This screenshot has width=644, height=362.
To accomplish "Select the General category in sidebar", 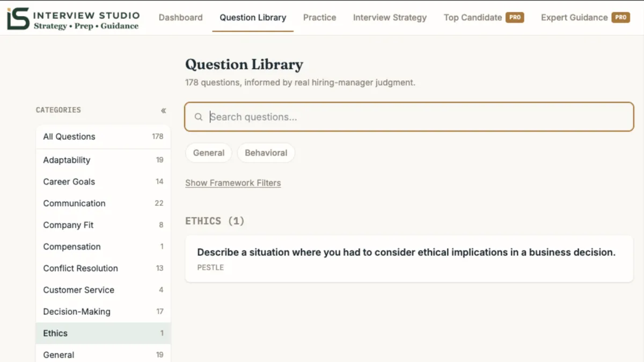I will [103, 354].
